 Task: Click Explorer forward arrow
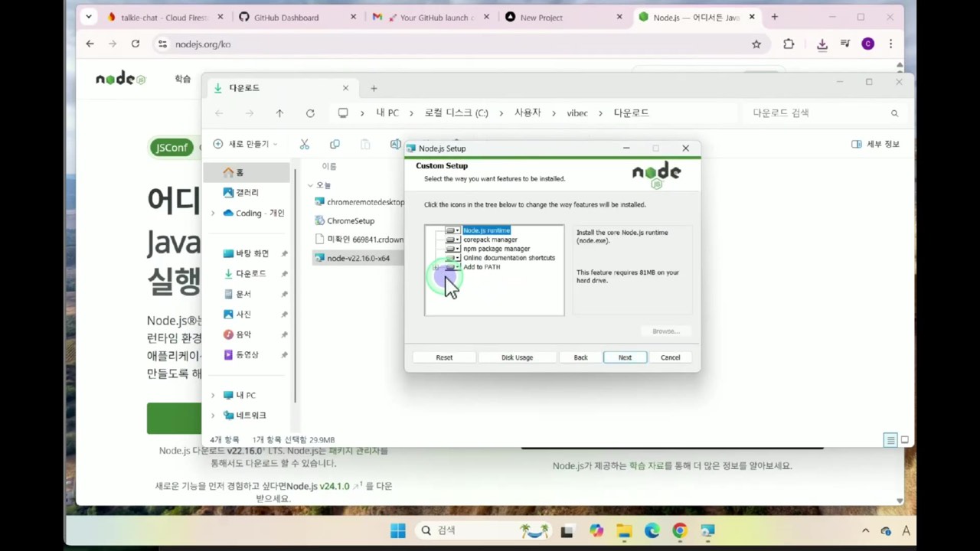[x=249, y=112]
